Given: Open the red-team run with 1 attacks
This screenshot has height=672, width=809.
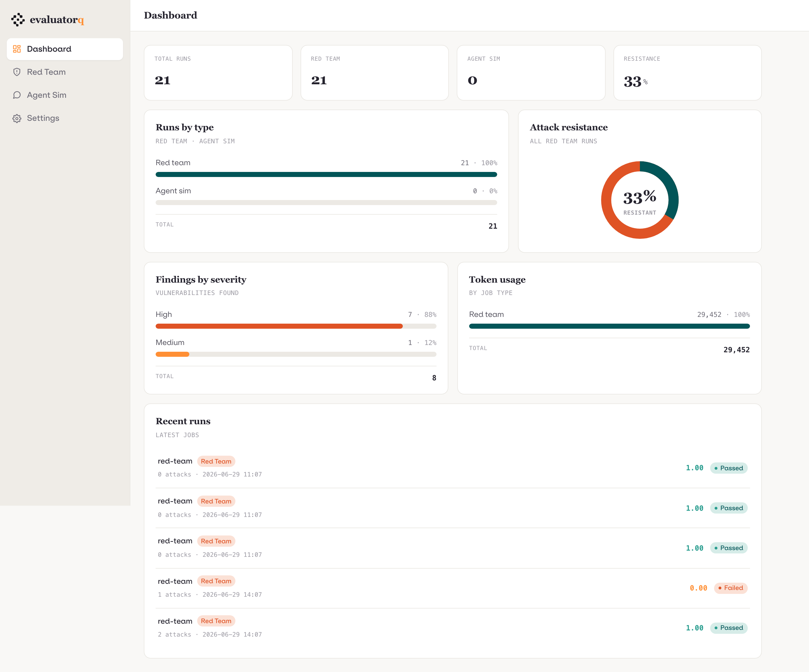Looking at the screenshot, I should coord(453,588).
